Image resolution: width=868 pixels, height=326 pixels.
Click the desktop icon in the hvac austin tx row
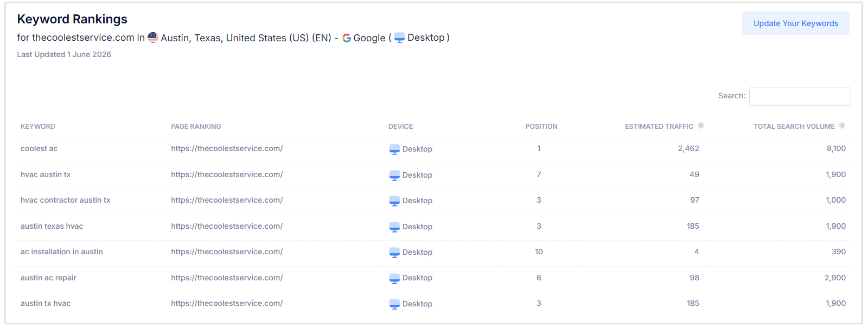tap(394, 175)
